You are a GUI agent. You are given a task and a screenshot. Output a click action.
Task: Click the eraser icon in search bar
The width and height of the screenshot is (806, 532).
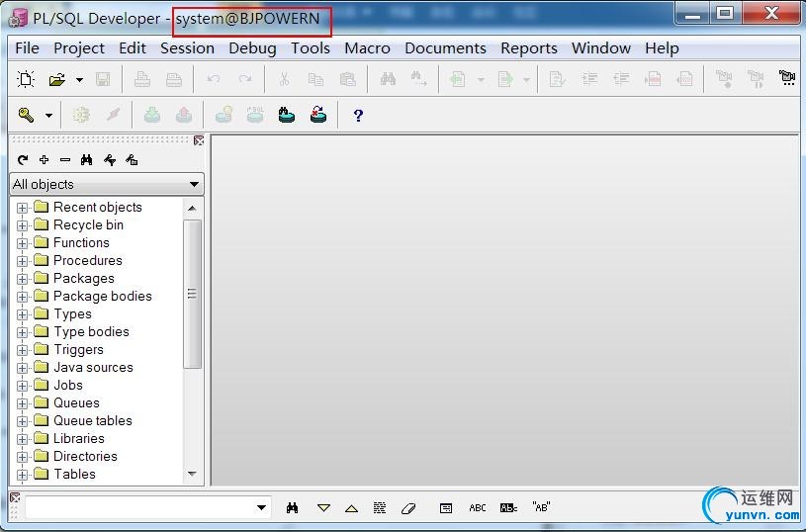(408, 507)
